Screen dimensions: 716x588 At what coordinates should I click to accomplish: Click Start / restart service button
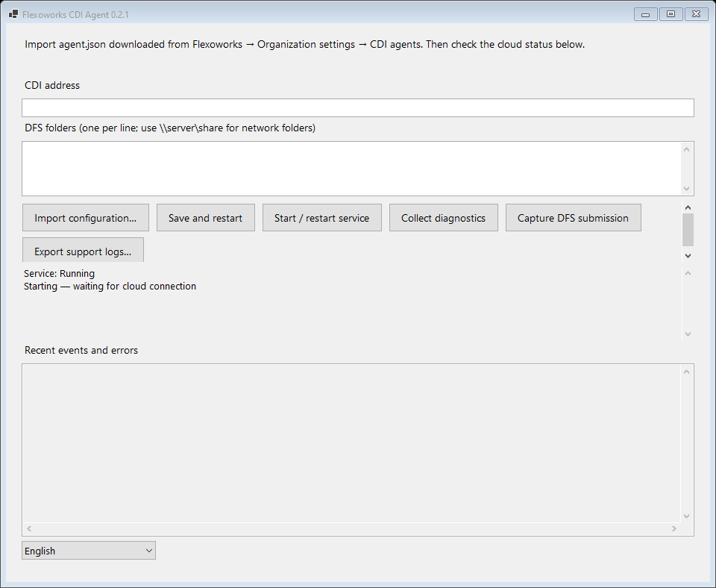point(322,218)
